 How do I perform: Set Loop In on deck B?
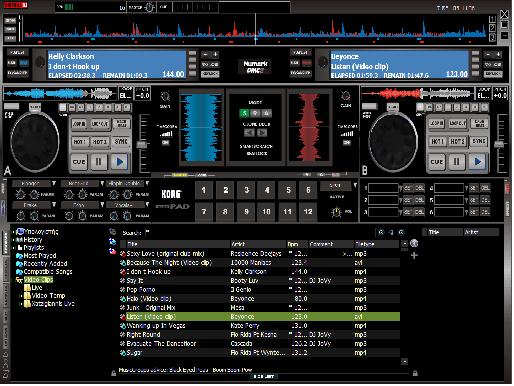click(437, 124)
